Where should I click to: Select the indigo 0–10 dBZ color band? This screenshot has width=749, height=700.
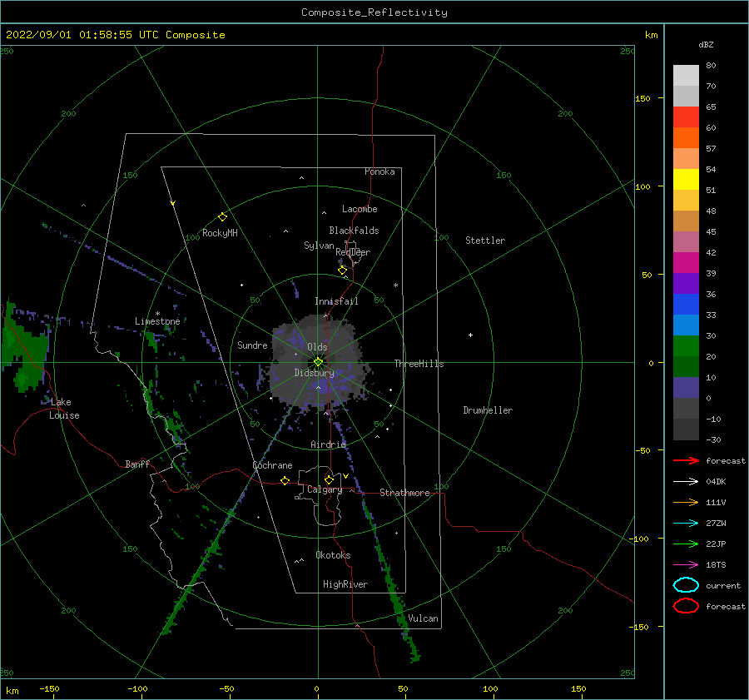(x=686, y=388)
